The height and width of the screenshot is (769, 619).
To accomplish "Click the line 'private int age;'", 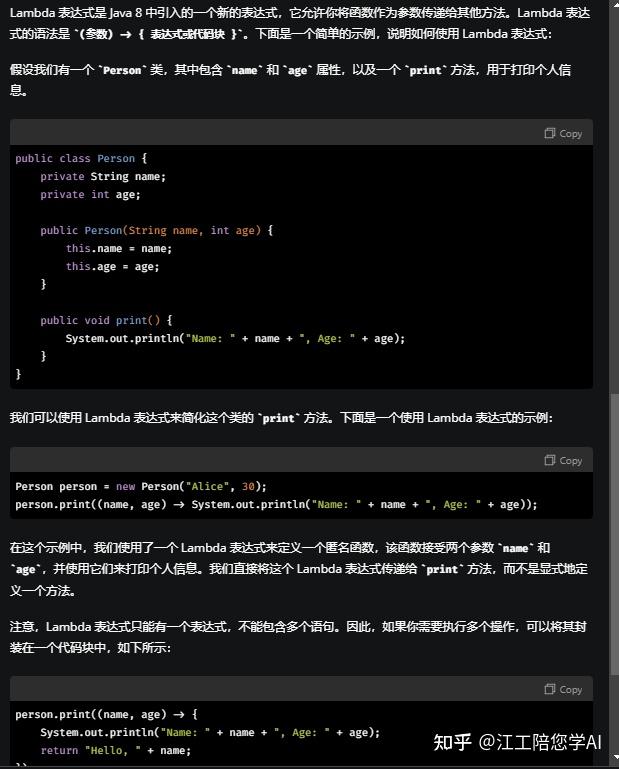I will pyautogui.click(x=90, y=195).
